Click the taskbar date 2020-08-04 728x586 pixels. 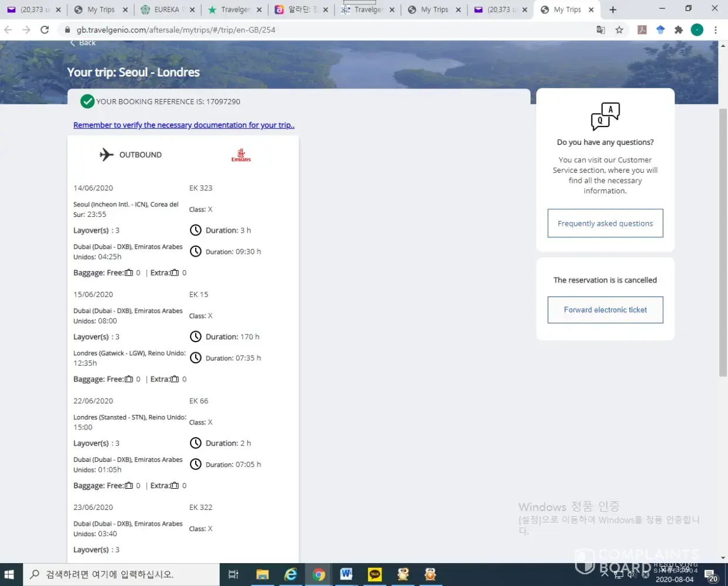point(674,580)
